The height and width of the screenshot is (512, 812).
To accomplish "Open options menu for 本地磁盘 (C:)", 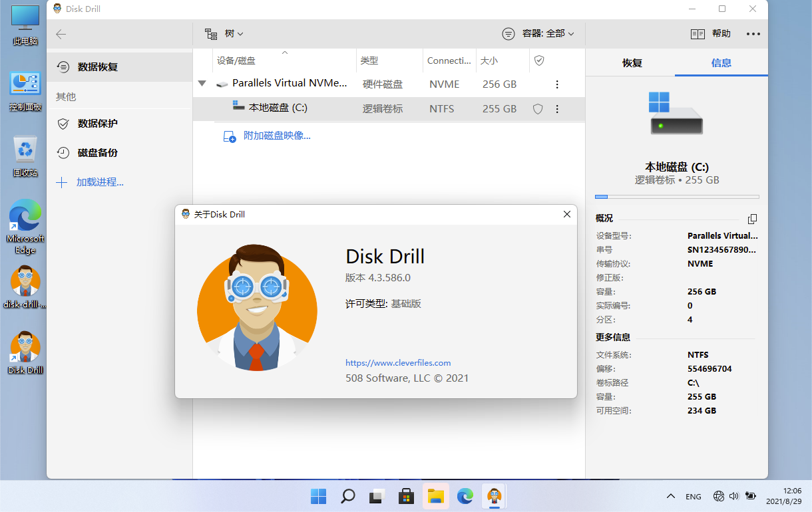I will tap(557, 109).
